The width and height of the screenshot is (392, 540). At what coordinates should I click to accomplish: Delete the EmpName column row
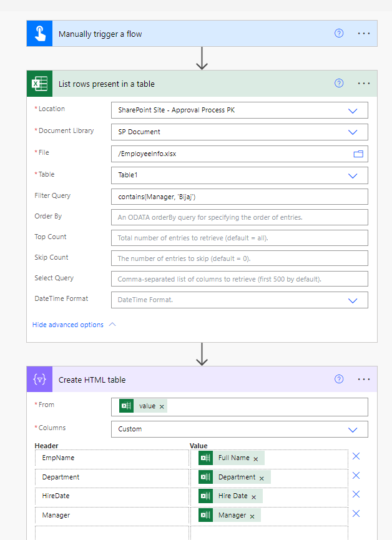tap(356, 456)
